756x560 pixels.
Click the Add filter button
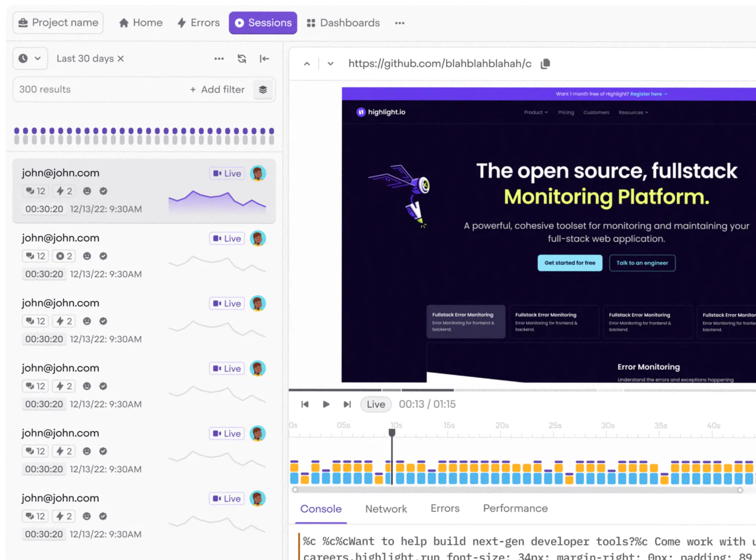(218, 89)
